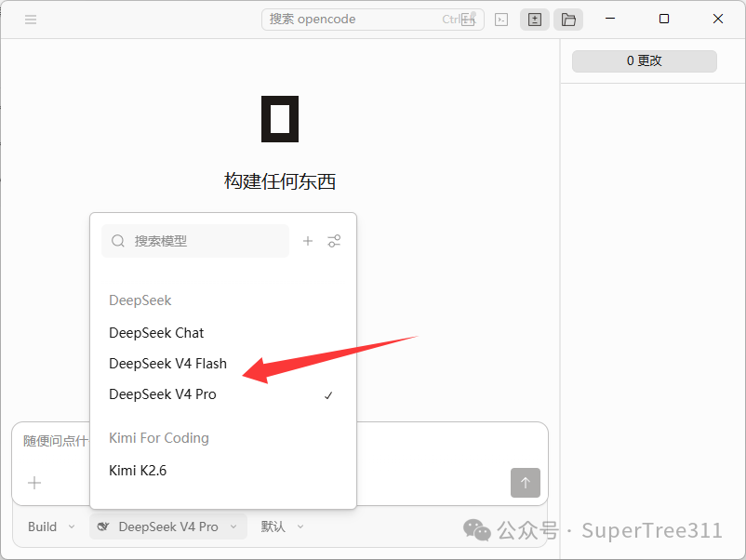Open the Build agent dropdown

pos(51,527)
